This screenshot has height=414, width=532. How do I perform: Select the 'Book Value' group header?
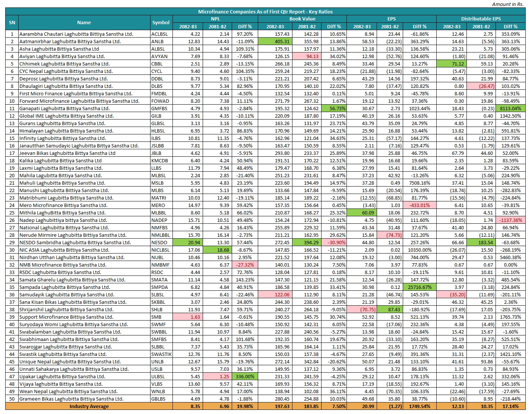click(x=302, y=19)
